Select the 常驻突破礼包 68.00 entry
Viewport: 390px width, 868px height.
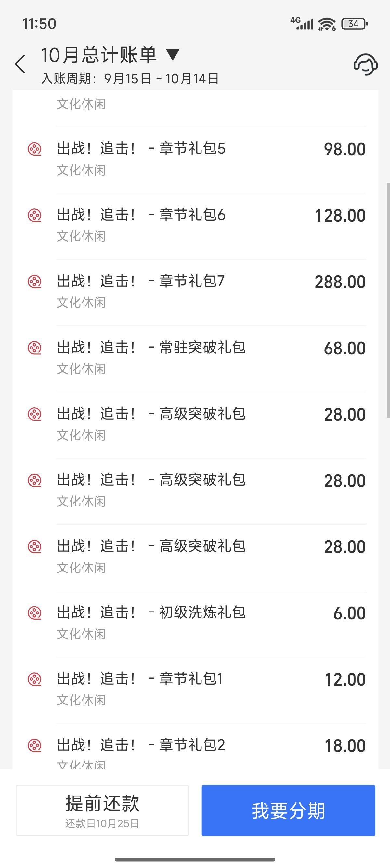tap(195, 359)
